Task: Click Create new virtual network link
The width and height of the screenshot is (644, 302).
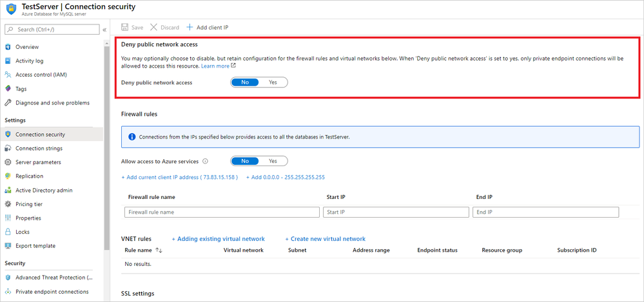Action: 326,239
